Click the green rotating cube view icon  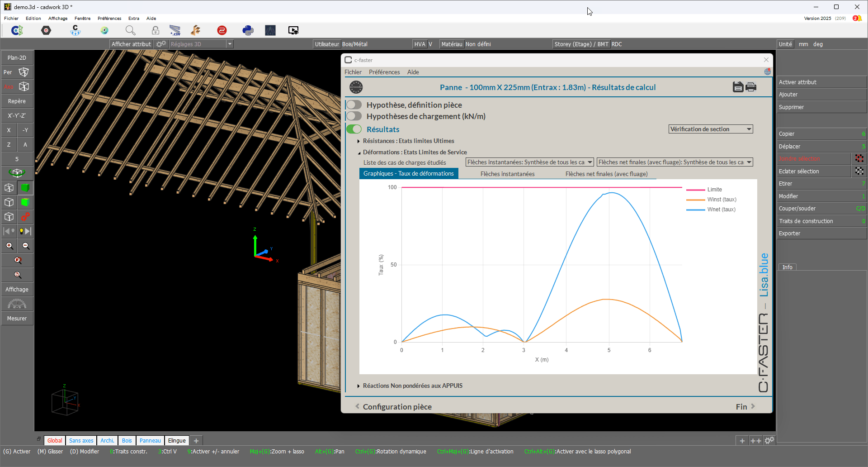(x=17, y=173)
